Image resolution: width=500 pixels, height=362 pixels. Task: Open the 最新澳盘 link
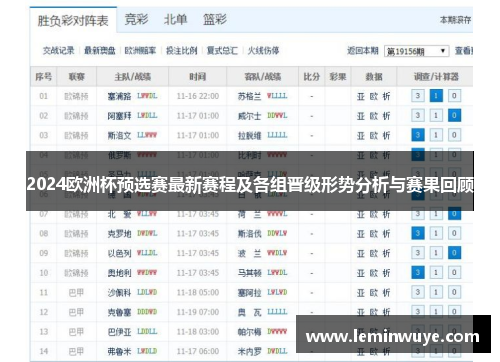[x=100, y=51]
